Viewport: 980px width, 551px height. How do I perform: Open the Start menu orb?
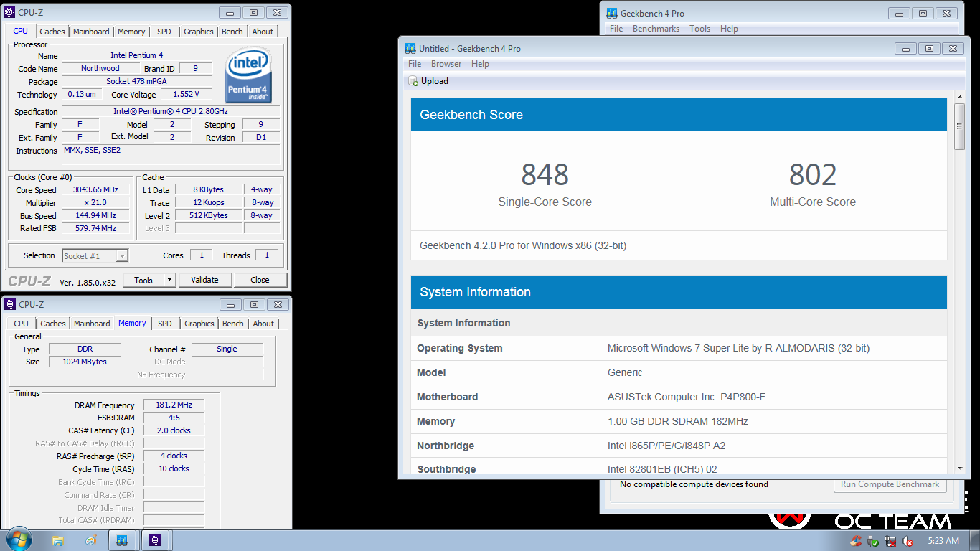click(19, 540)
